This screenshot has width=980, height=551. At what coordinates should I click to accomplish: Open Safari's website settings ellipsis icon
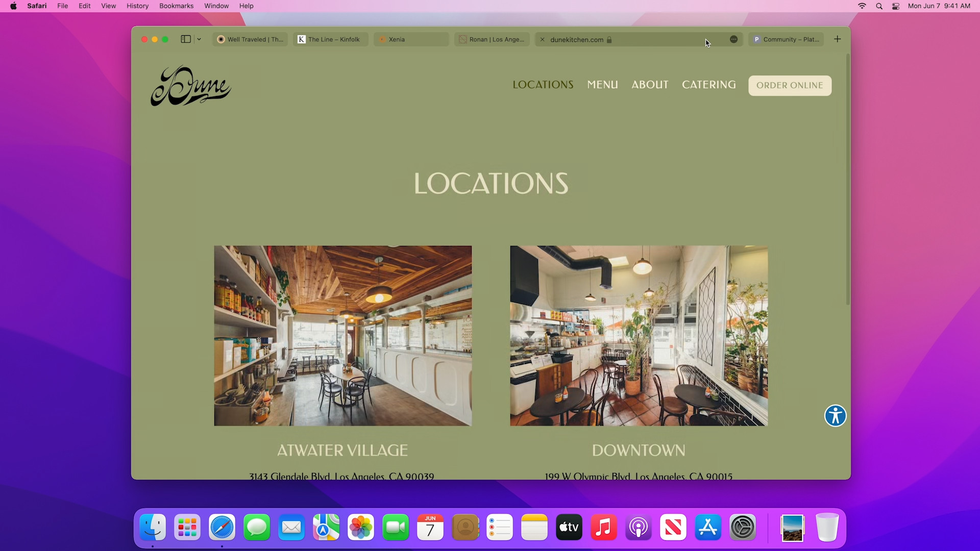pos(733,39)
